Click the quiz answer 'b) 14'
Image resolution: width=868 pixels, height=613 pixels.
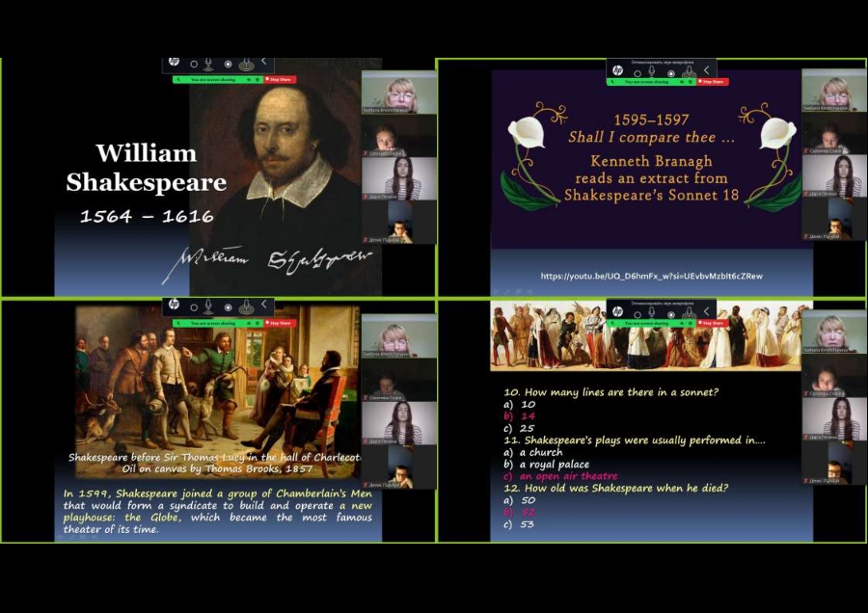click(520, 416)
